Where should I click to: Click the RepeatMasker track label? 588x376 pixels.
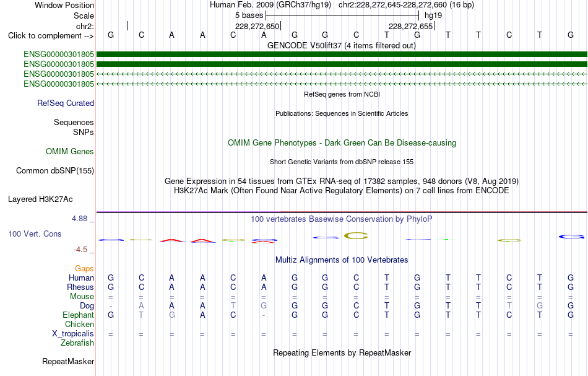click(x=68, y=362)
